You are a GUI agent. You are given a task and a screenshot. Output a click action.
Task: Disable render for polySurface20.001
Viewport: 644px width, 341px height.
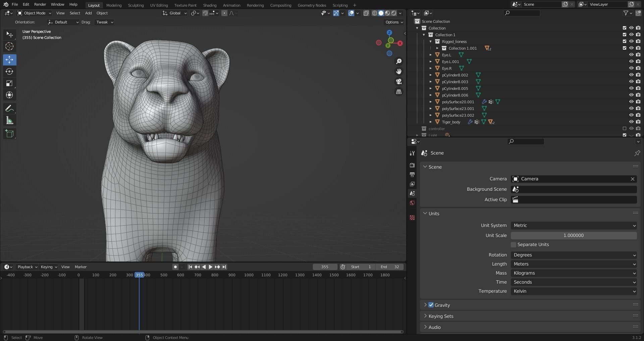pyautogui.click(x=638, y=102)
